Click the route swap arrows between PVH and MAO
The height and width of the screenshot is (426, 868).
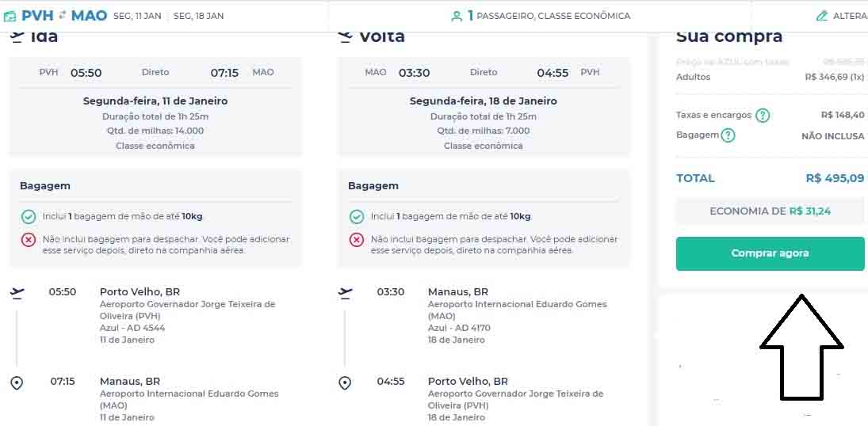(x=63, y=15)
